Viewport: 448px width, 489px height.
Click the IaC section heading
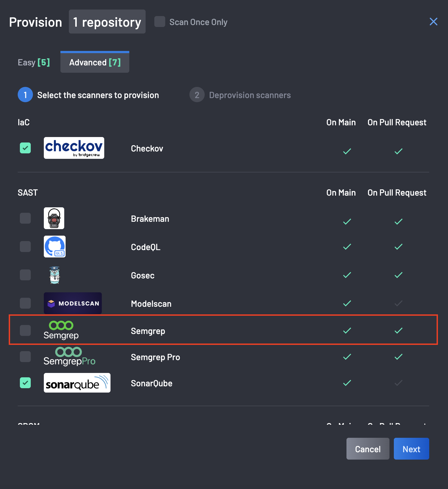point(24,122)
